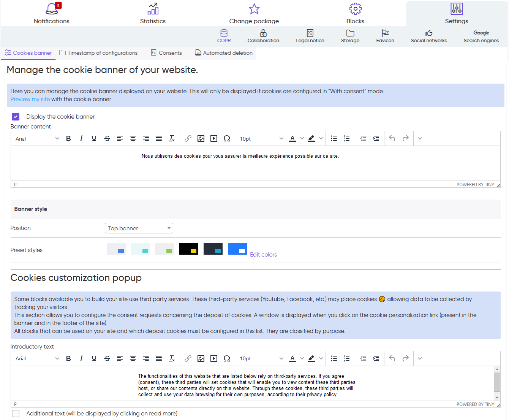Open the Notifications bell icon
Image resolution: width=509 pixels, height=420 pixels.
coord(52,9)
